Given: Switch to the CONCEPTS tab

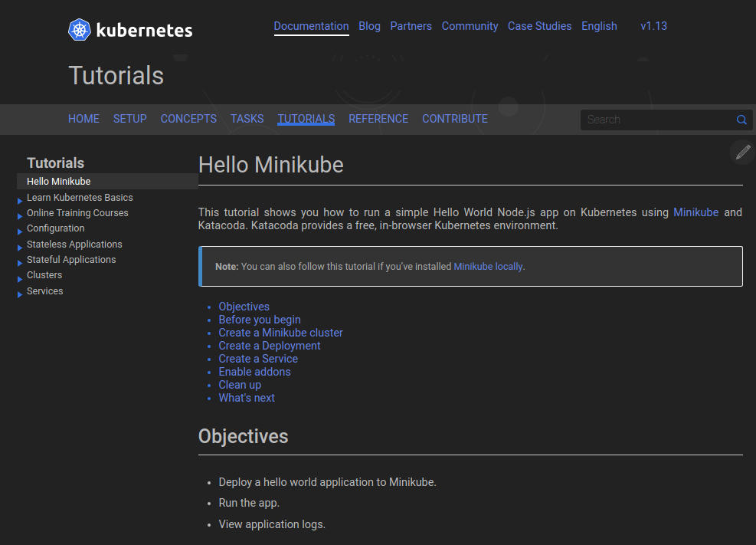Looking at the screenshot, I should click(x=188, y=119).
